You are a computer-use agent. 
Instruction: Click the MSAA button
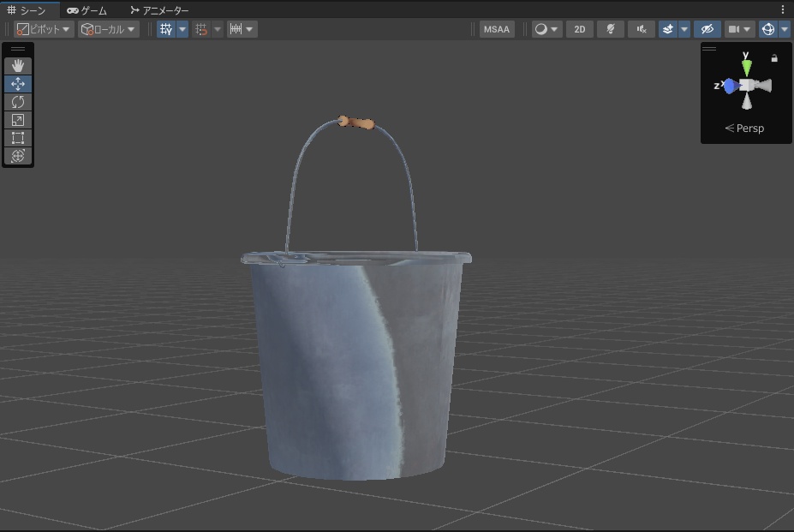click(x=496, y=29)
